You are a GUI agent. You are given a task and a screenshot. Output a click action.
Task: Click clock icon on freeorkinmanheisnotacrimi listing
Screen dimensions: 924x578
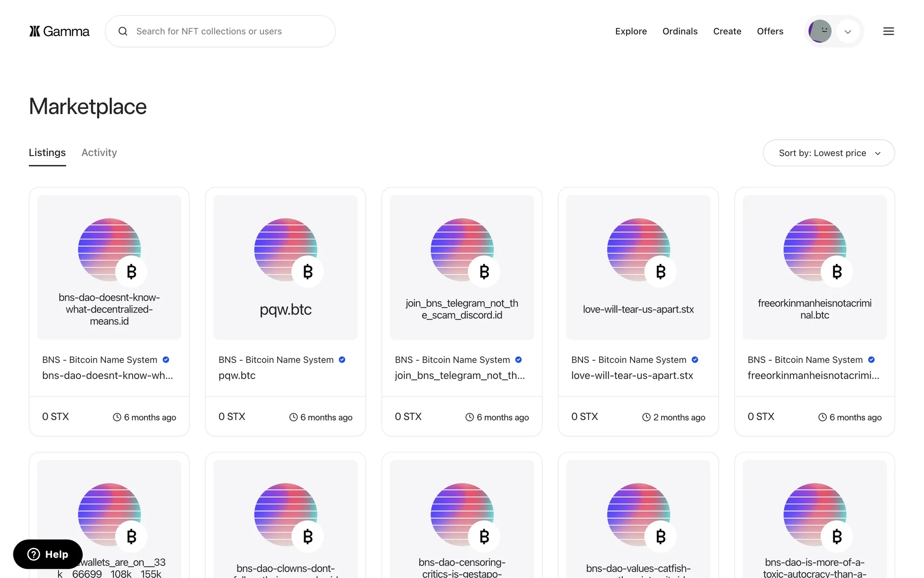point(822,418)
